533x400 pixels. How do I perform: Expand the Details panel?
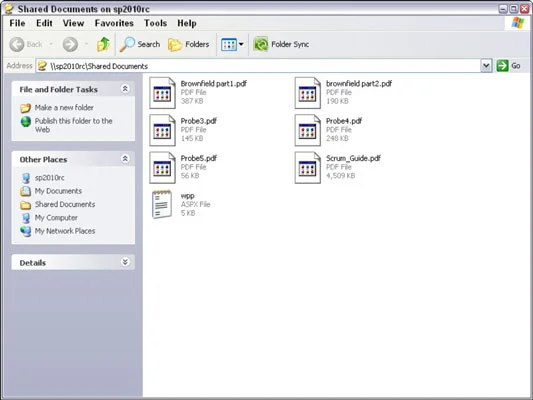click(125, 262)
